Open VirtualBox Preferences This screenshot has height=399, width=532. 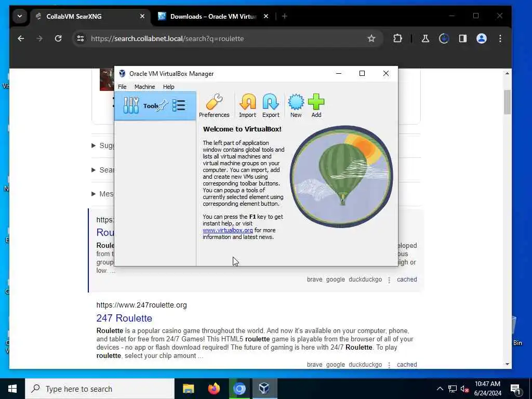(214, 105)
